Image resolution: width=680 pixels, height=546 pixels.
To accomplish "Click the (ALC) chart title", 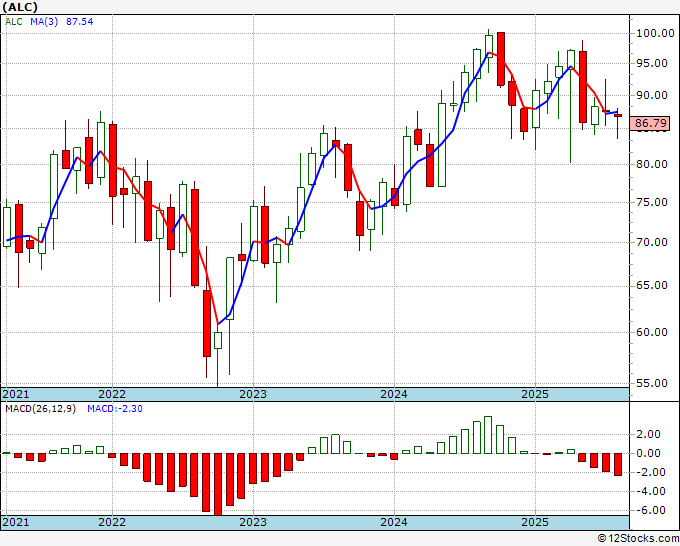I will [20, 7].
